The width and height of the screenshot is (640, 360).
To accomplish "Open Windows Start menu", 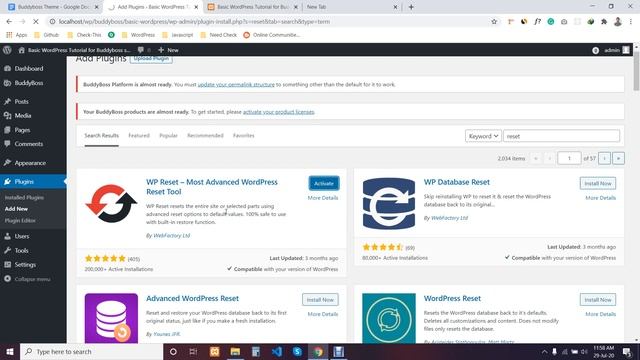I will pos(10,351).
